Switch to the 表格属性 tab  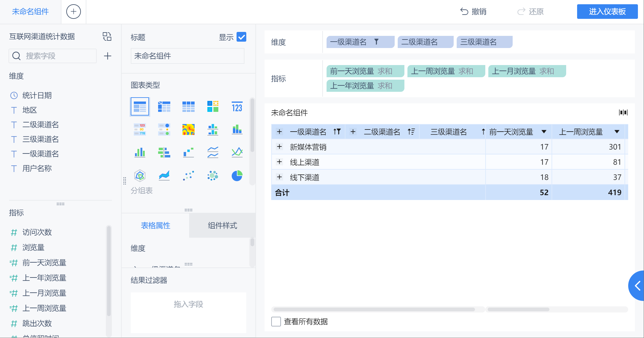(155, 226)
